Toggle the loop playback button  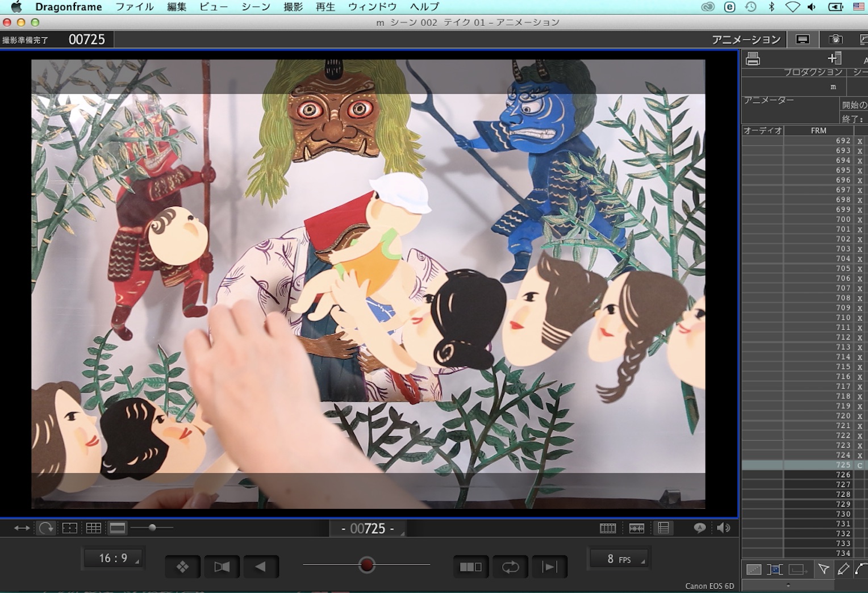tap(510, 566)
